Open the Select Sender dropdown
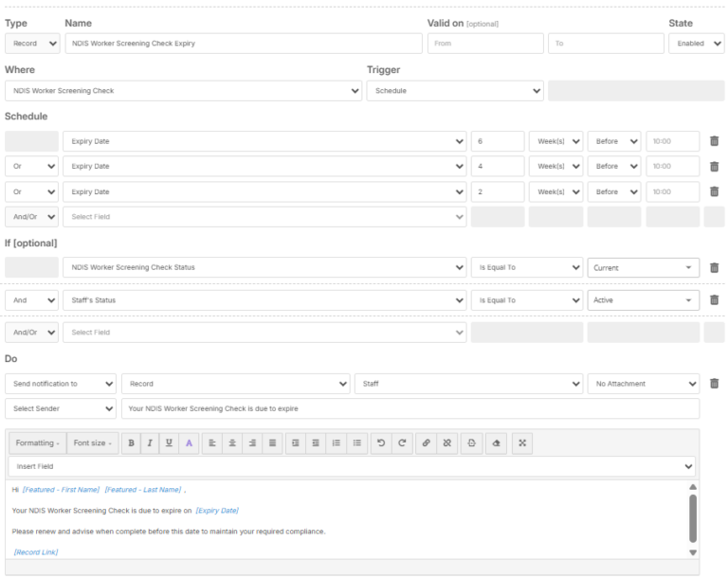The height and width of the screenshot is (578, 728). pyautogui.click(x=61, y=408)
